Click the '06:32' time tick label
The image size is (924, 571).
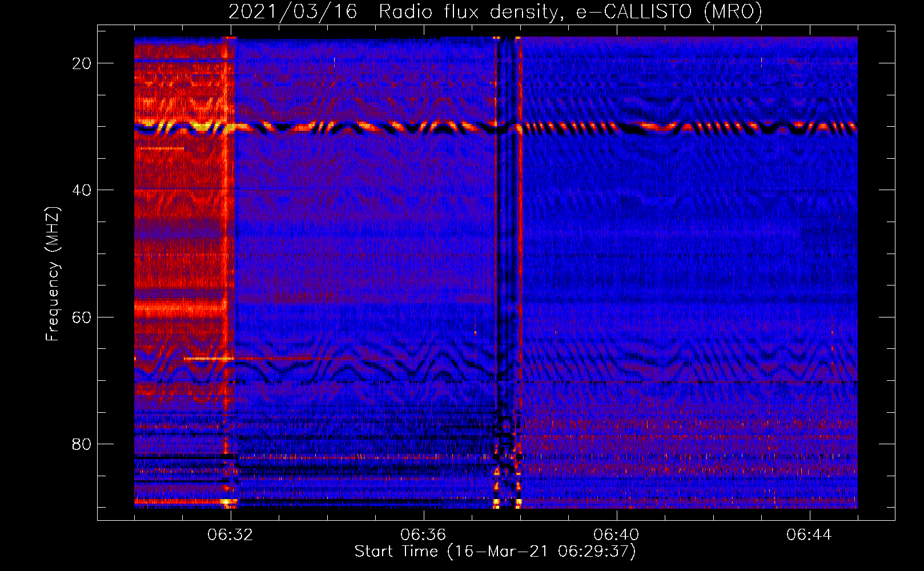(230, 534)
